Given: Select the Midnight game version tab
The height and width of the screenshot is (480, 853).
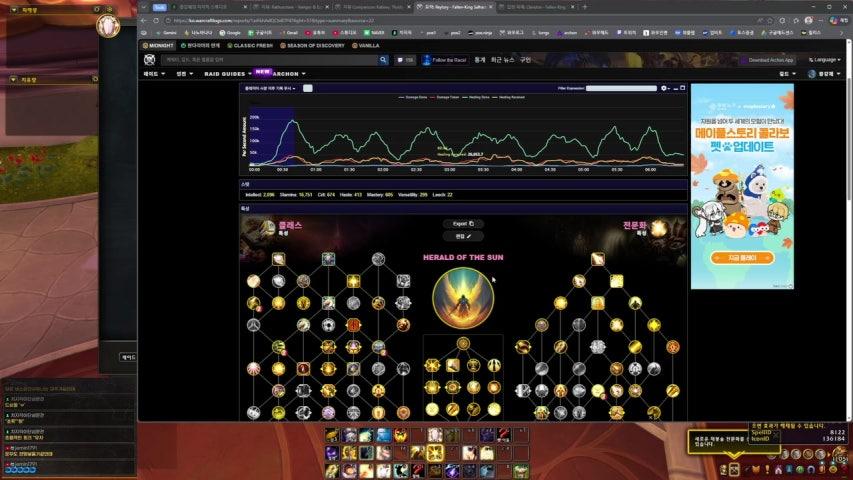Looking at the screenshot, I should click(x=158, y=46).
